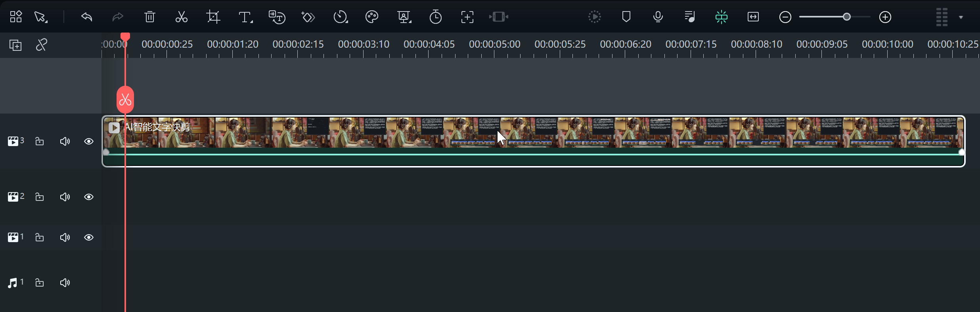The width and height of the screenshot is (980, 312).
Task: Hide video track 3 with eye icon
Action: tap(89, 141)
